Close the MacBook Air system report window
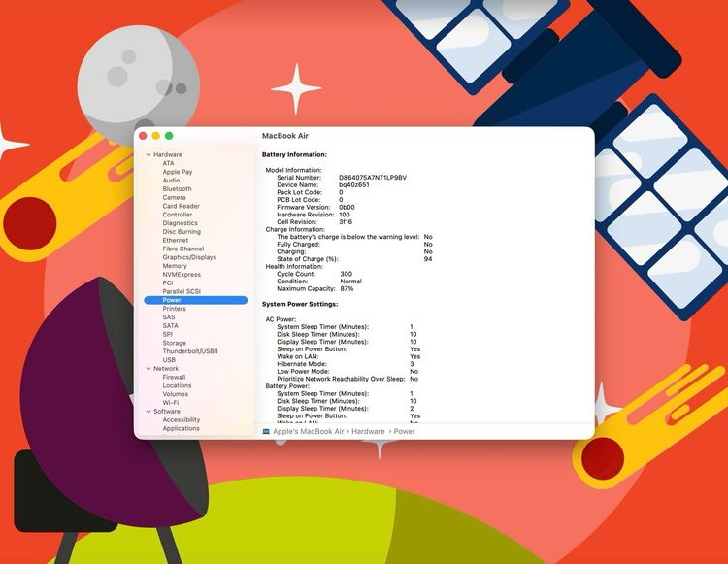Image resolution: width=728 pixels, height=564 pixels. pyautogui.click(x=143, y=136)
